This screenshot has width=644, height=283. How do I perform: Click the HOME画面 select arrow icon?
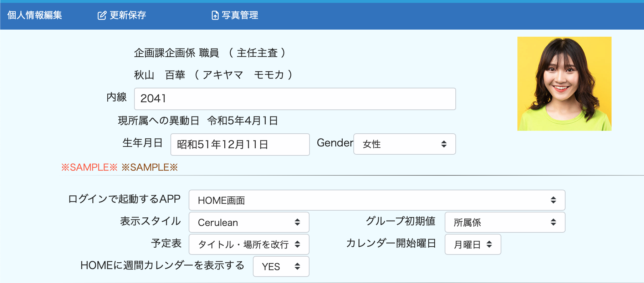pyautogui.click(x=553, y=200)
